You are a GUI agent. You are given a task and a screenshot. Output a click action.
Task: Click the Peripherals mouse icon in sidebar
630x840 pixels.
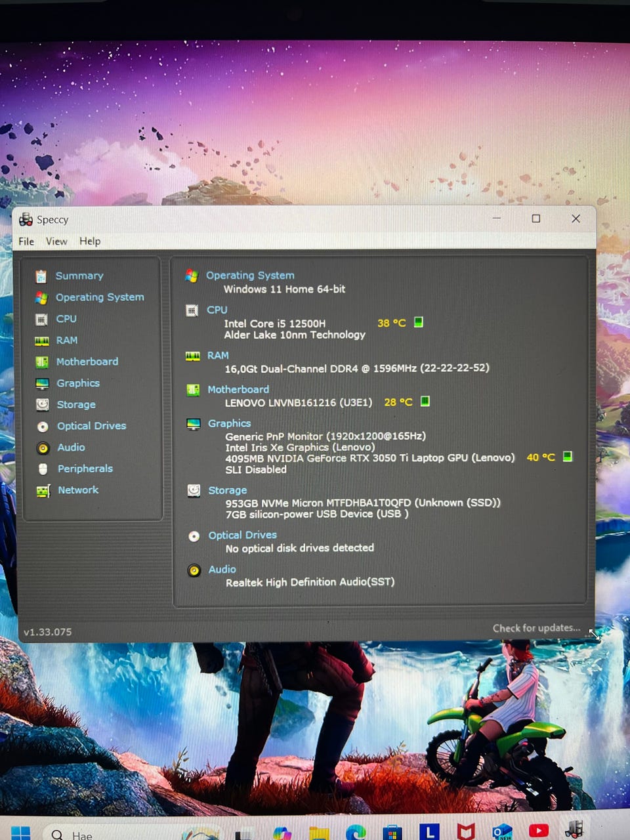[x=43, y=469]
